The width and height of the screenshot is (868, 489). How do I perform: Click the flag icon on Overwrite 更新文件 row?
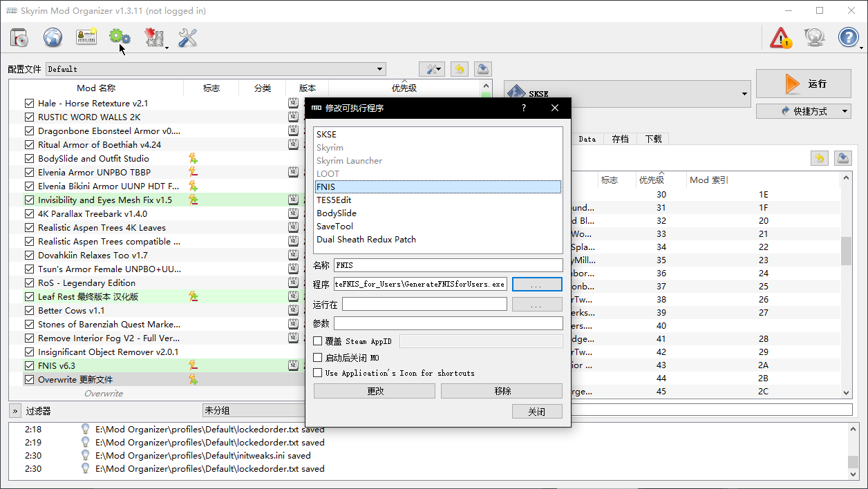(194, 379)
